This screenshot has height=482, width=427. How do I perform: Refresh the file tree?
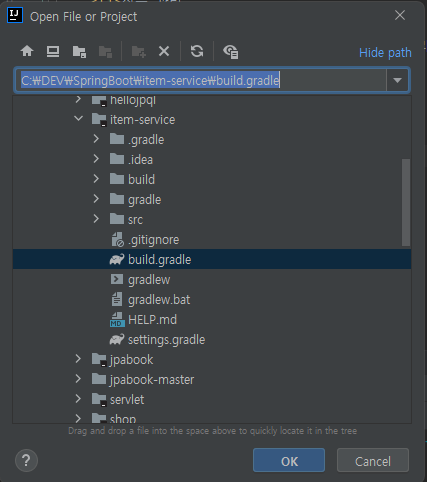pos(197,51)
